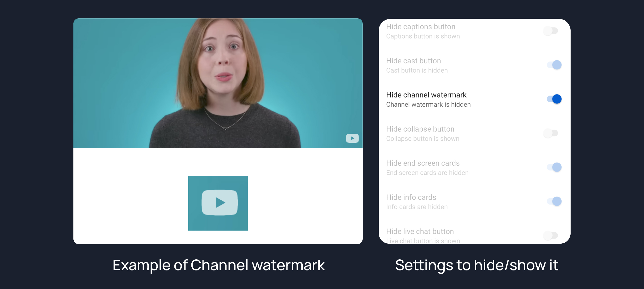Click the Hide captions button label
644x289 pixels.
[421, 27]
